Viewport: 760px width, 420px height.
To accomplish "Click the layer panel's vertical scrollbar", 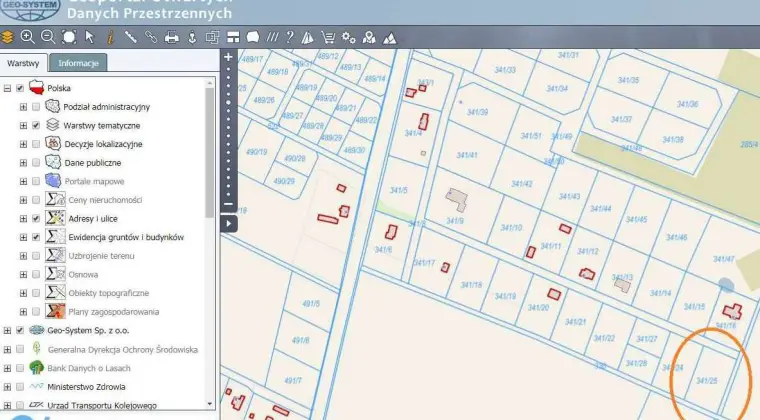I will coord(210,150).
